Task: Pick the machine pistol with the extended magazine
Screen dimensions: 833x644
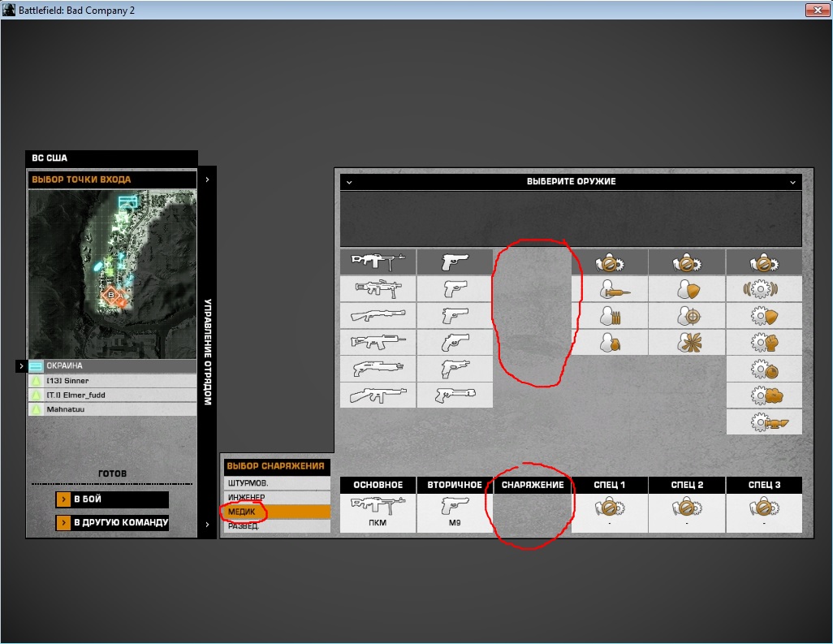Action: [455, 368]
